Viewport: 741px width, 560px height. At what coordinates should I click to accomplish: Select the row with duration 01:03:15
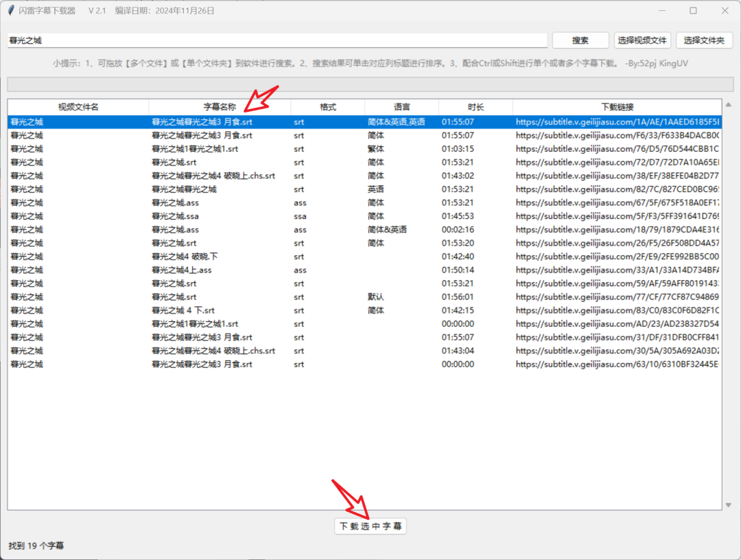pyautogui.click(x=364, y=149)
